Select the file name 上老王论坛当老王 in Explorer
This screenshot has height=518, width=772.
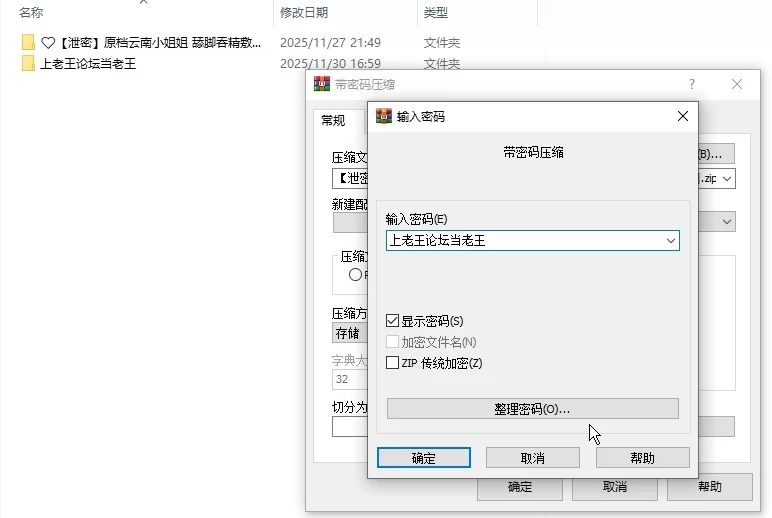(88, 64)
